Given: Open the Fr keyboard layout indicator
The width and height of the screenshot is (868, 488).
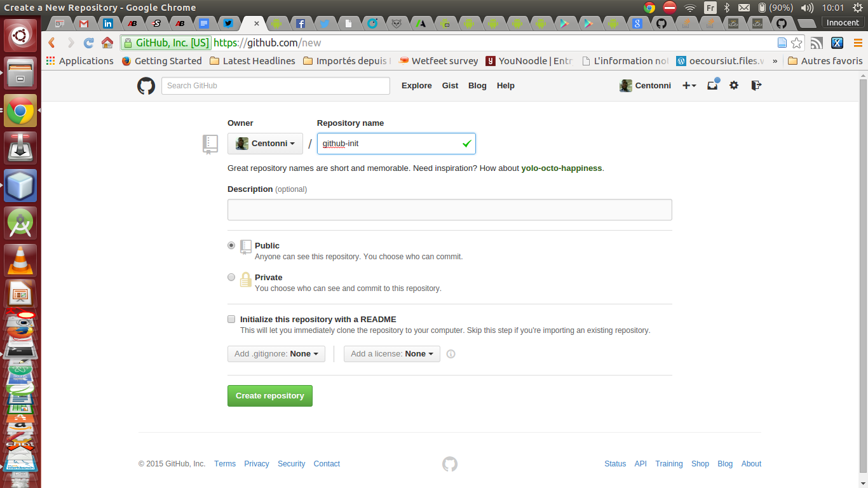Looking at the screenshot, I should pos(710,8).
